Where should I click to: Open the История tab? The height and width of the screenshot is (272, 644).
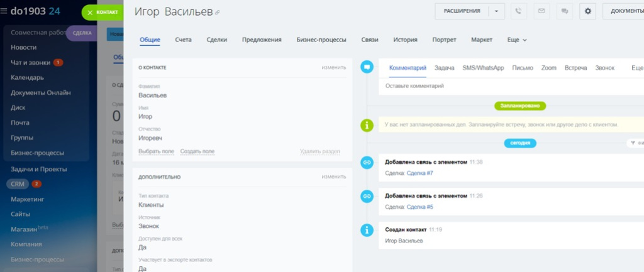pos(405,40)
